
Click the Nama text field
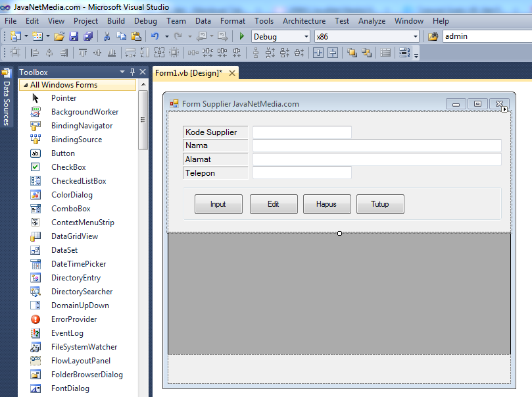[x=377, y=146]
